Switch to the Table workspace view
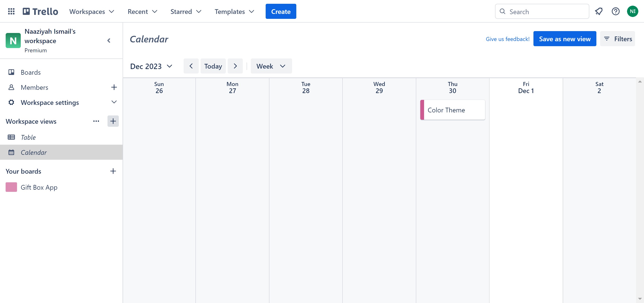Viewport: 644px width, 303px height. click(61, 137)
